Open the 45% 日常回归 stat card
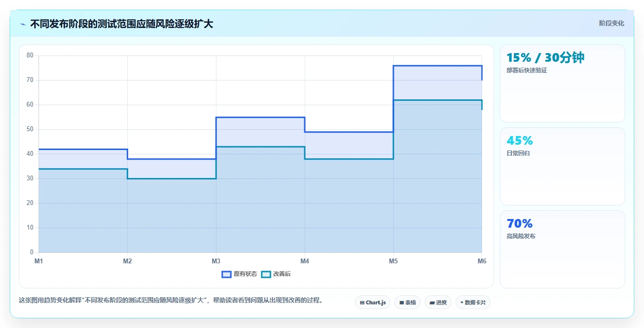 click(x=563, y=166)
